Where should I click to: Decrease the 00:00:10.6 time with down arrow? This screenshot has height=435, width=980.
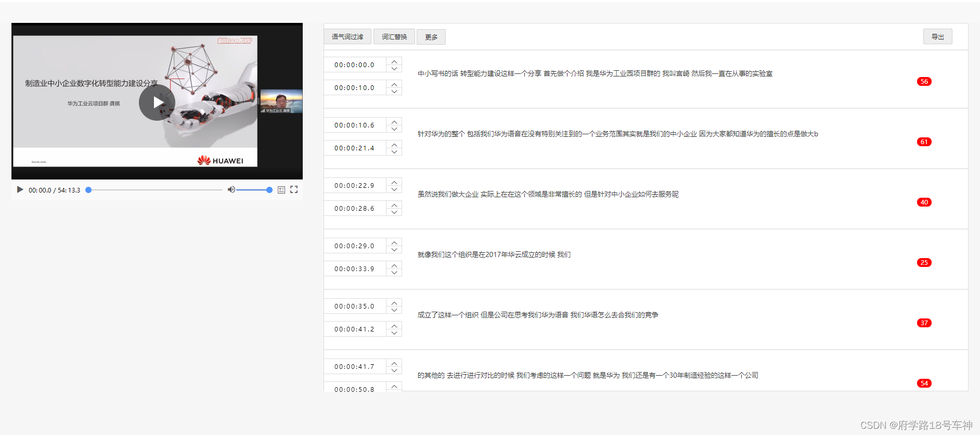click(394, 129)
